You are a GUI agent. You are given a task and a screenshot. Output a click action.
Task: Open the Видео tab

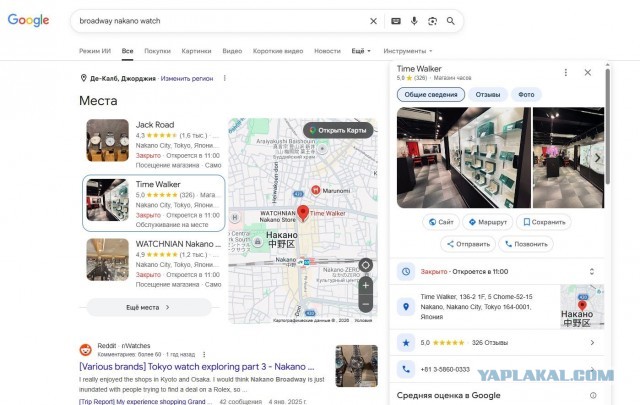(232, 51)
